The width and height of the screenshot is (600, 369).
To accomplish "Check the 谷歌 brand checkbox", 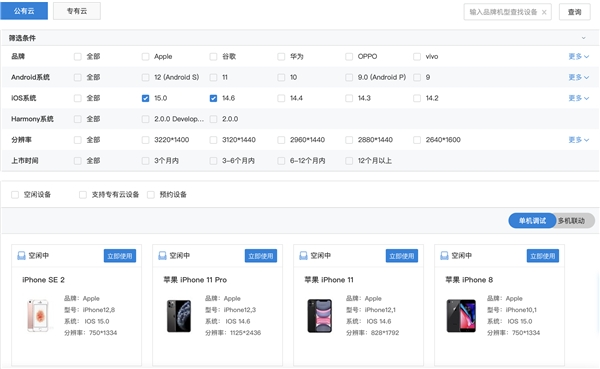I will click(213, 57).
